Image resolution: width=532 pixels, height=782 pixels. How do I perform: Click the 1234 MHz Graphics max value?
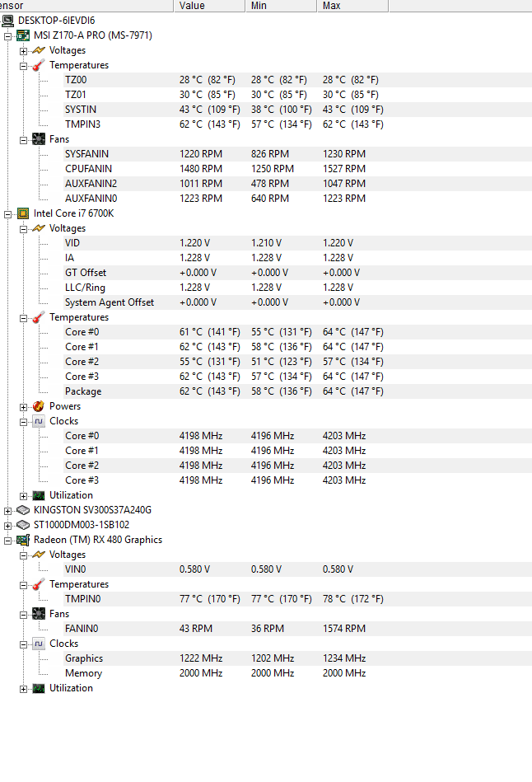click(344, 658)
